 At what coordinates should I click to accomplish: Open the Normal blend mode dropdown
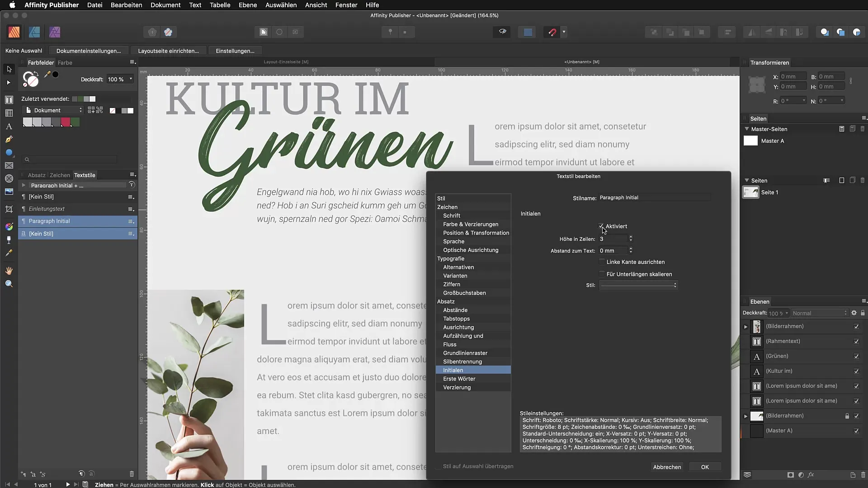pyautogui.click(x=820, y=313)
